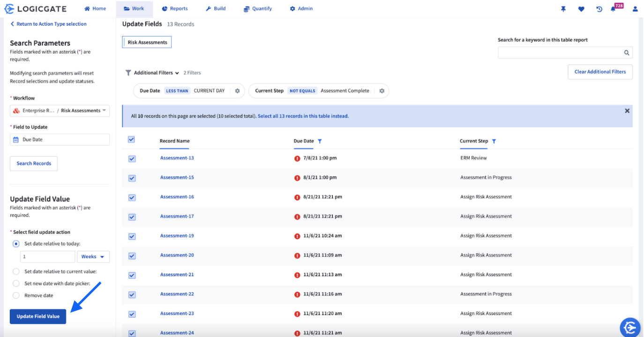The image size is (644, 337).
Task: Click the '8/1/21 1:00 pm' due date
Action: 320,178
